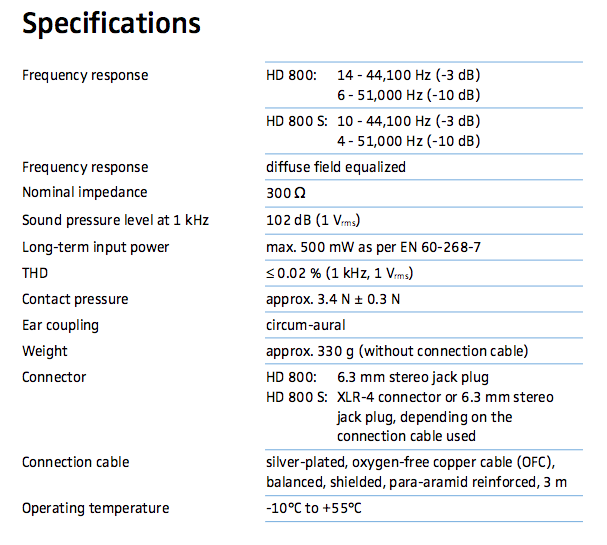Click the Operating temperature label
607x545 pixels.
point(96,508)
